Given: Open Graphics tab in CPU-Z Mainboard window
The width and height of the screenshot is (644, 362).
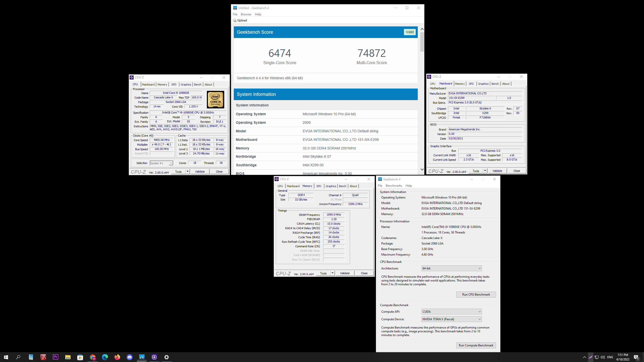Looking at the screenshot, I should coord(483,84).
